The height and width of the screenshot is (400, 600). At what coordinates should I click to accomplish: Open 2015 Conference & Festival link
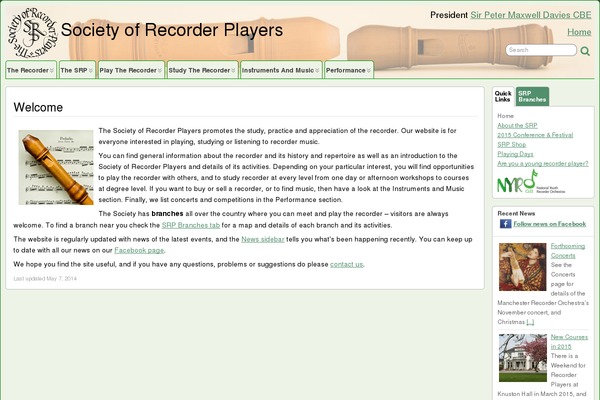(535, 135)
